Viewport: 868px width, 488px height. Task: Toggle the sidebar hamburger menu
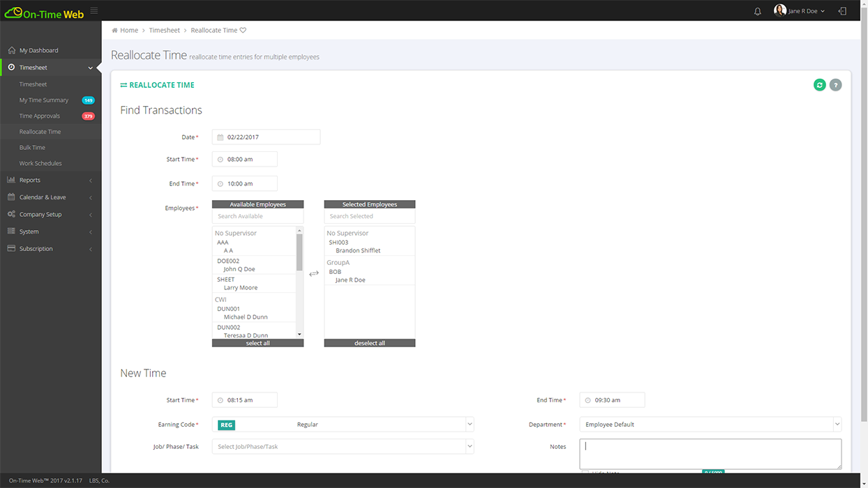pos(93,10)
